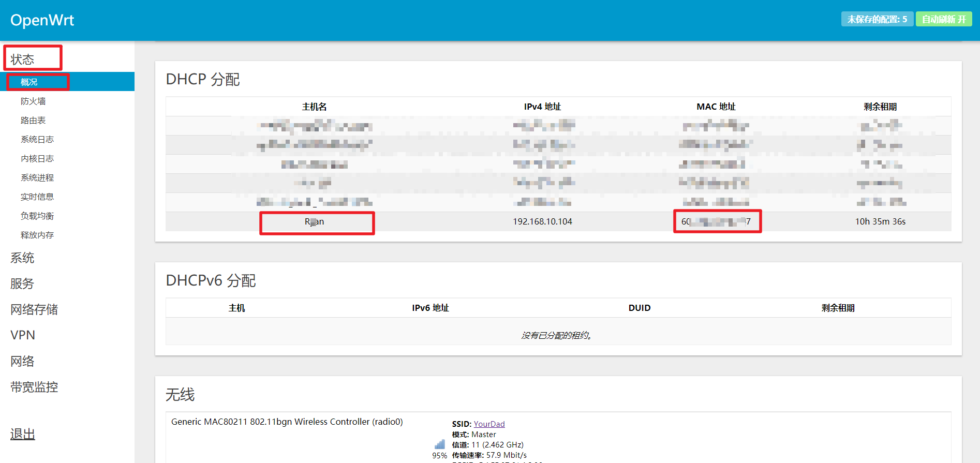Open 负载均衡 load balancing page

coord(37,216)
